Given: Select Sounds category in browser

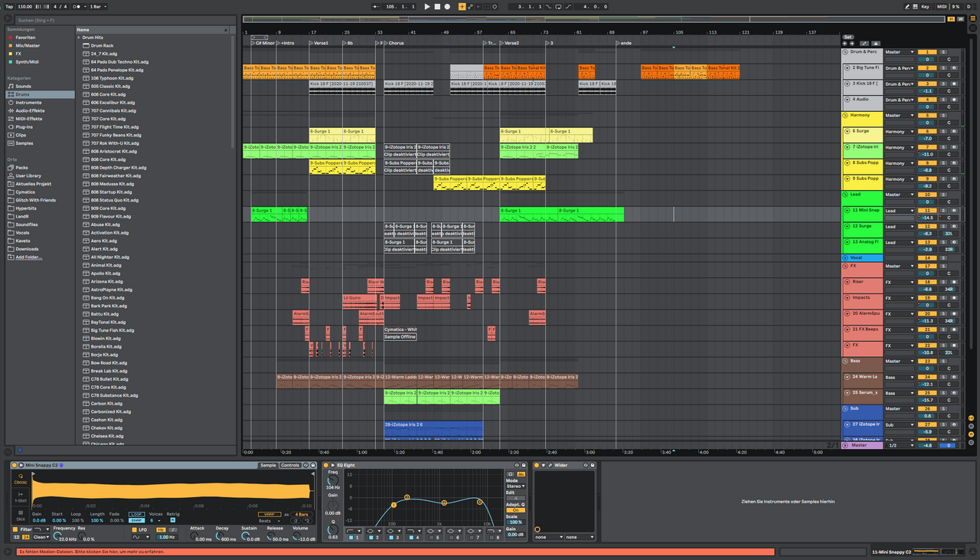Looking at the screenshot, I should point(23,87).
